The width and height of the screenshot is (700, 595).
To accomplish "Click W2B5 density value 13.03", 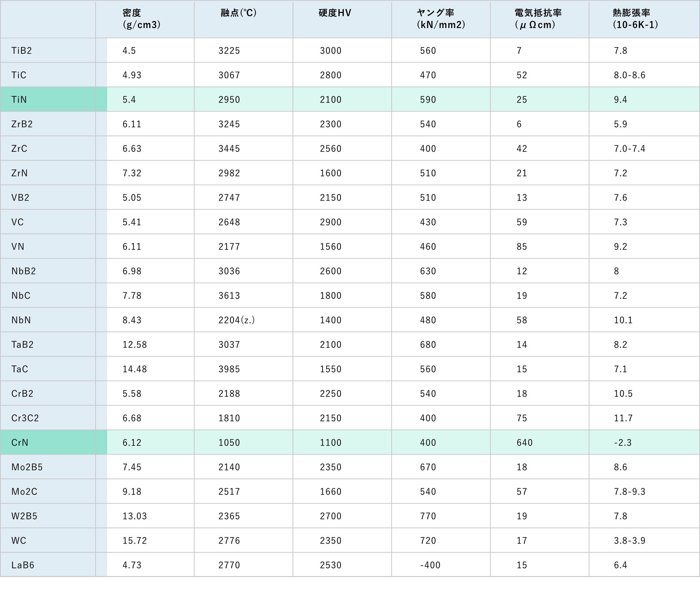I will pos(135,516).
